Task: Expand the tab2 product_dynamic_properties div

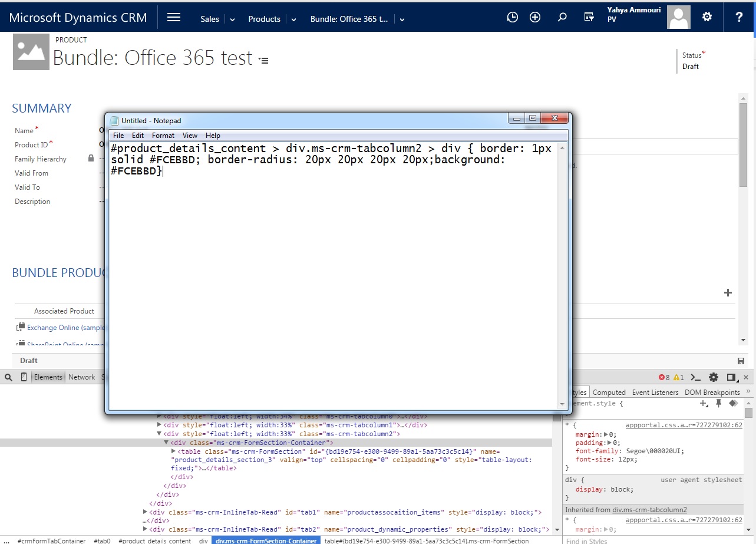Action: [x=146, y=529]
